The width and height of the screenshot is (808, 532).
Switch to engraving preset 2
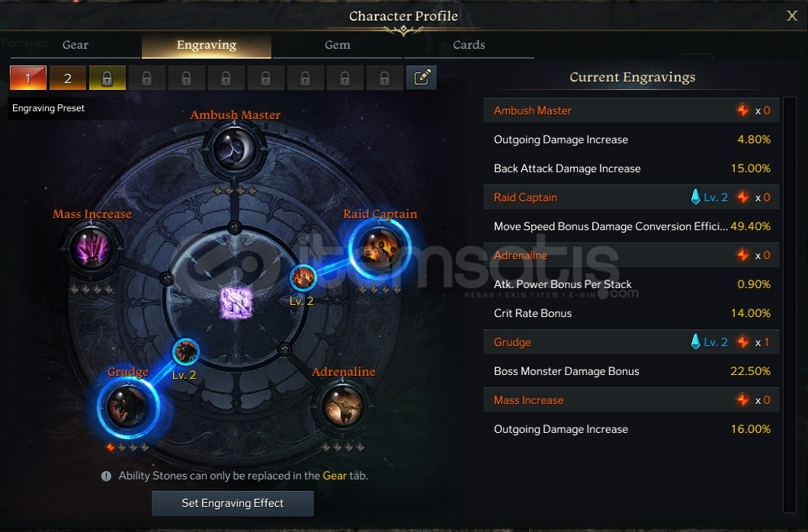pyautogui.click(x=68, y=79)
